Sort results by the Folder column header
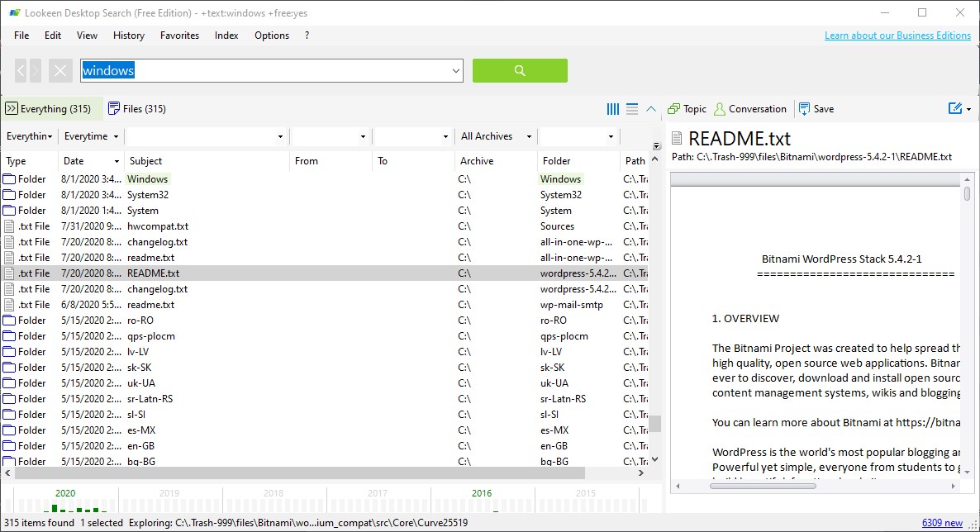The width and height of the screenshot is (980, 532). click(x=578, y=160)
